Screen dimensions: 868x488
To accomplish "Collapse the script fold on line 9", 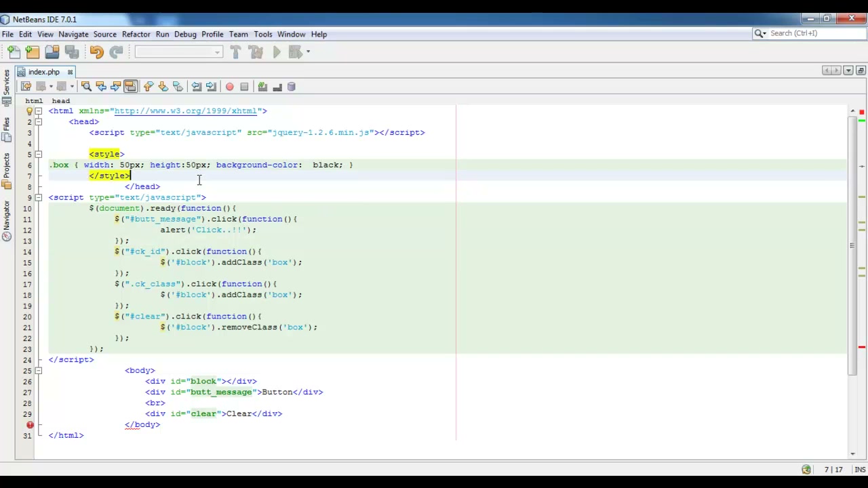I will point(39,197).
